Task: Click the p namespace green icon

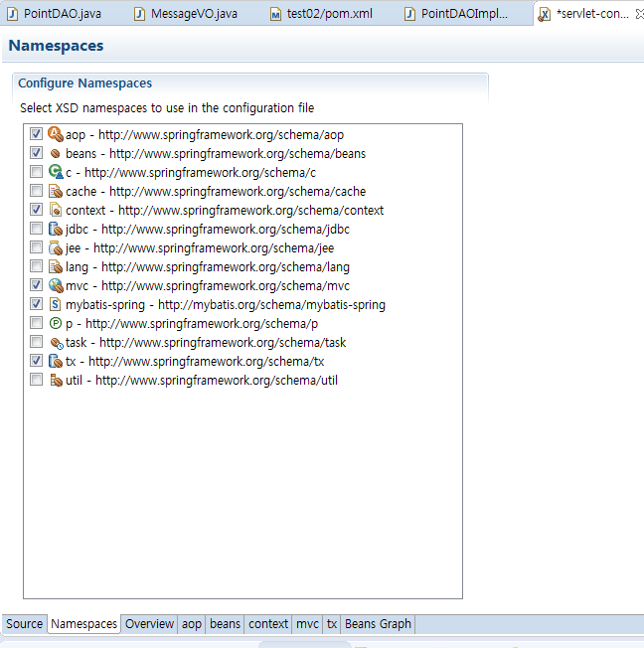Action: [x=56, y=323]
